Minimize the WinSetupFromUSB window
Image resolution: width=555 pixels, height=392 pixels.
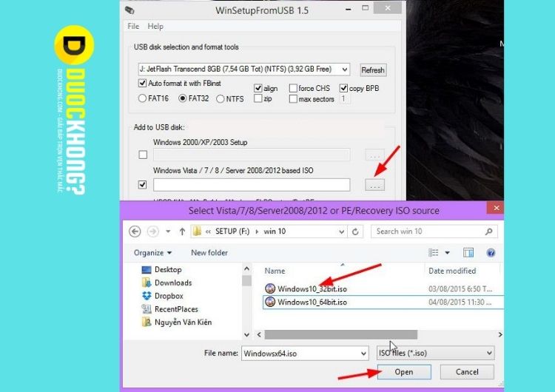tap(349, 8)
